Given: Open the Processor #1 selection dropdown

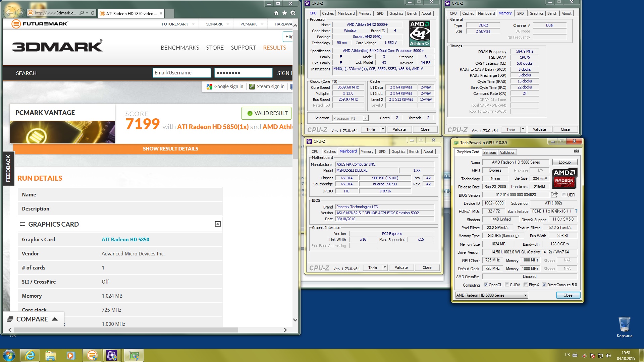Looking at the screenshot, I should [350, 118].
